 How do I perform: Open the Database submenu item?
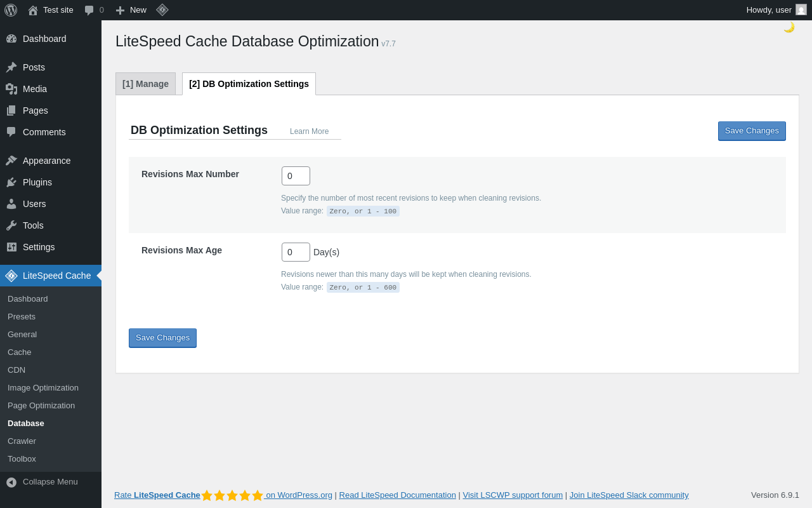pyautogui.click(x=51, y=424)
